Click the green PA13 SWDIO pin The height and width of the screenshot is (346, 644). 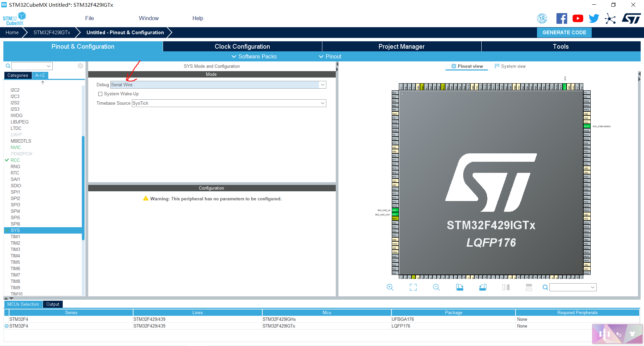click(x=586, y=127)
